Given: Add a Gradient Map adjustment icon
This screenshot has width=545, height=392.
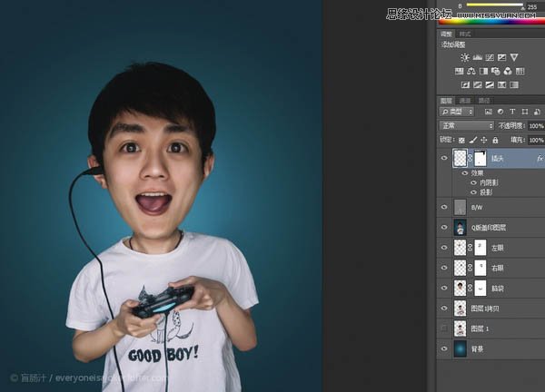Looking at the screenshot, I should 514,84.
